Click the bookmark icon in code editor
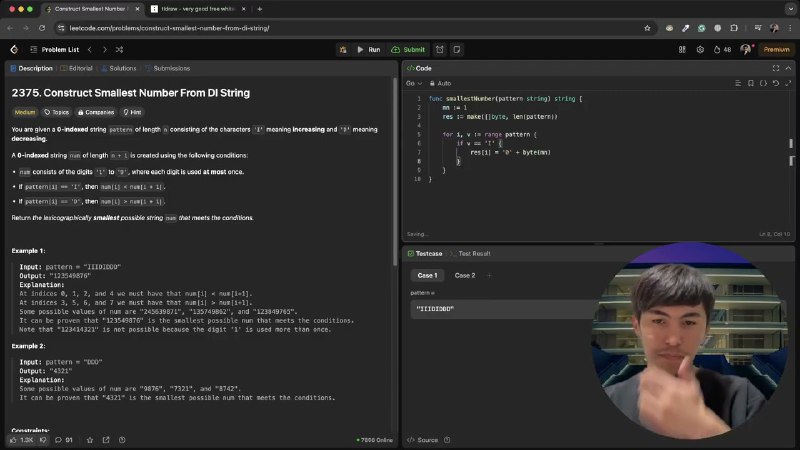Image resolution: width=800 pixels, height=450 pixels. click(751, 83)
